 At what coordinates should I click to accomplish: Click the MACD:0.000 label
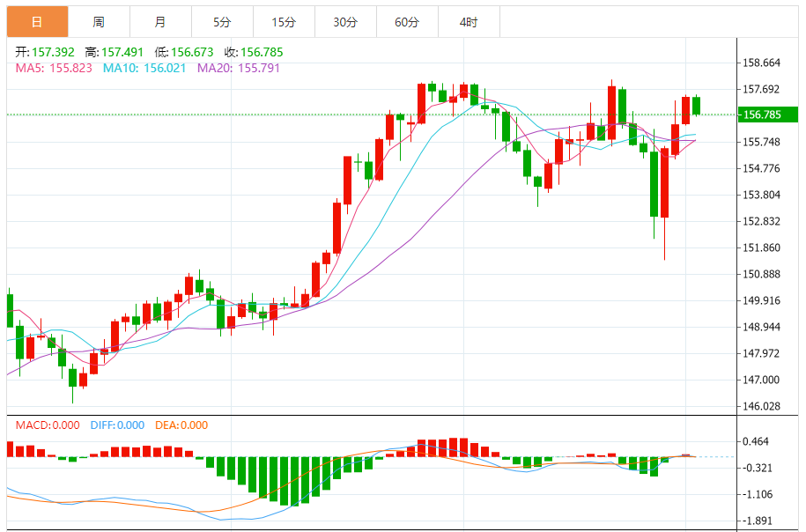pyautogui.click(x=48, y=425)
